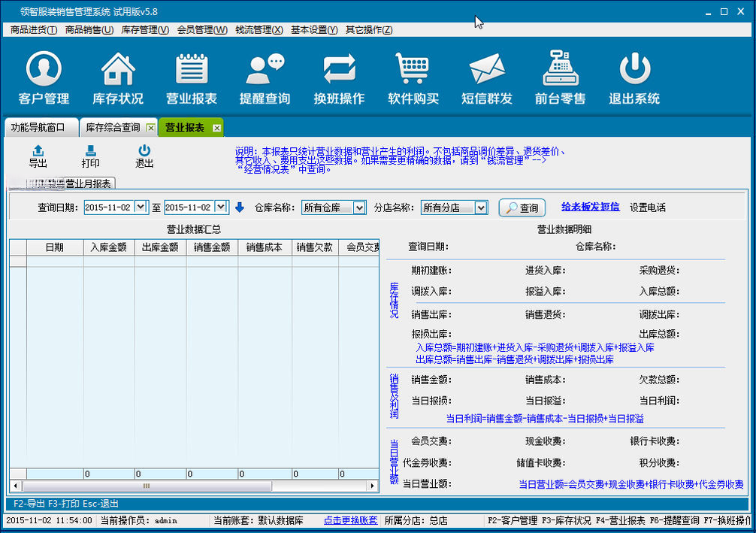Open 库存状况 inventory status house icon
The width and height of the screenshot is (756, 533).
point(118,78)
